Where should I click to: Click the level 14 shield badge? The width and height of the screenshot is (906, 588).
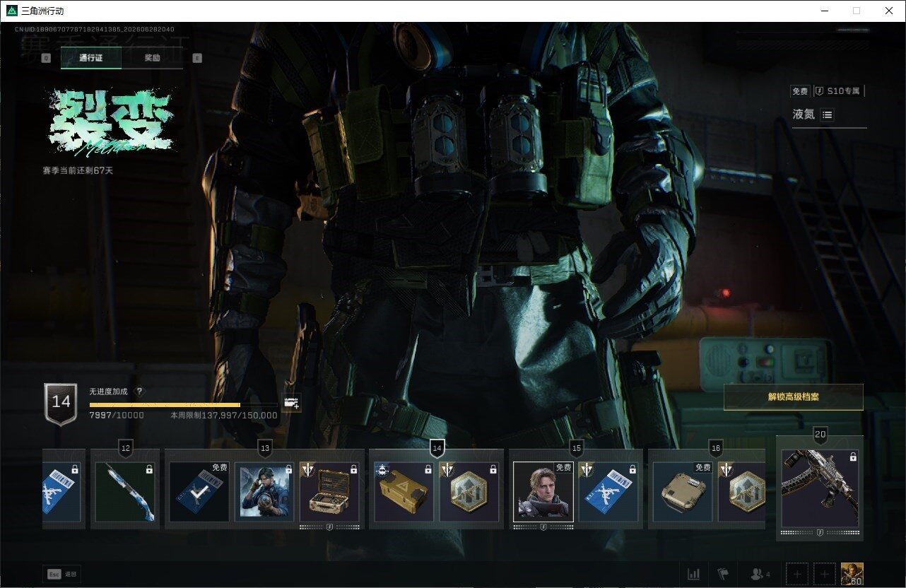tap(61, 404)
